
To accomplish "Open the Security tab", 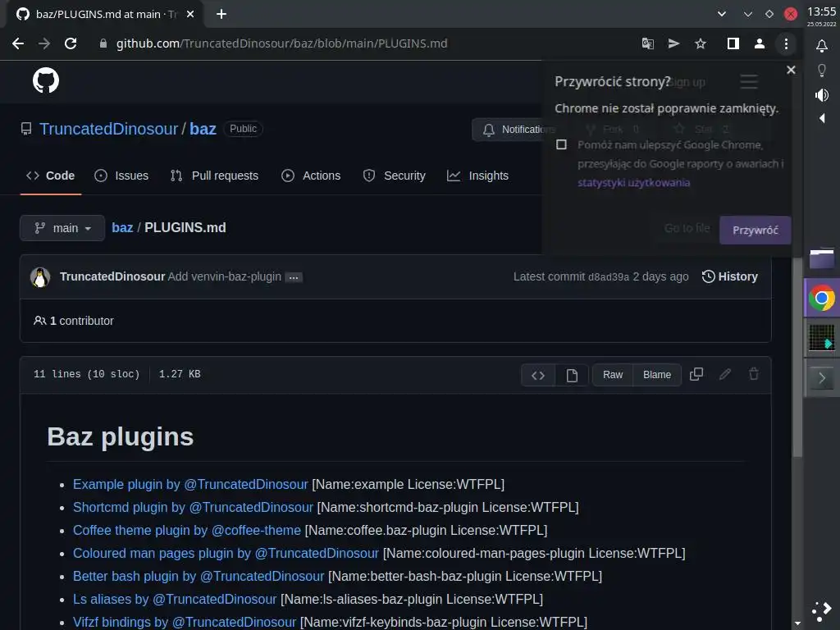I will [x=395, y=176].
